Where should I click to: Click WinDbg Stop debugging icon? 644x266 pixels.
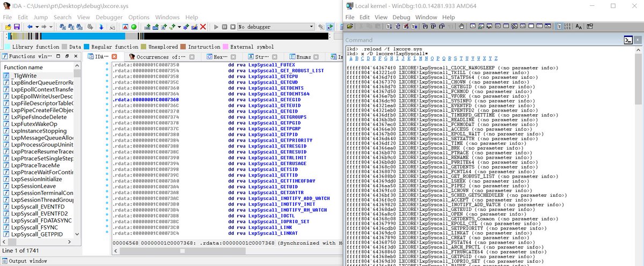click(406, 26)
